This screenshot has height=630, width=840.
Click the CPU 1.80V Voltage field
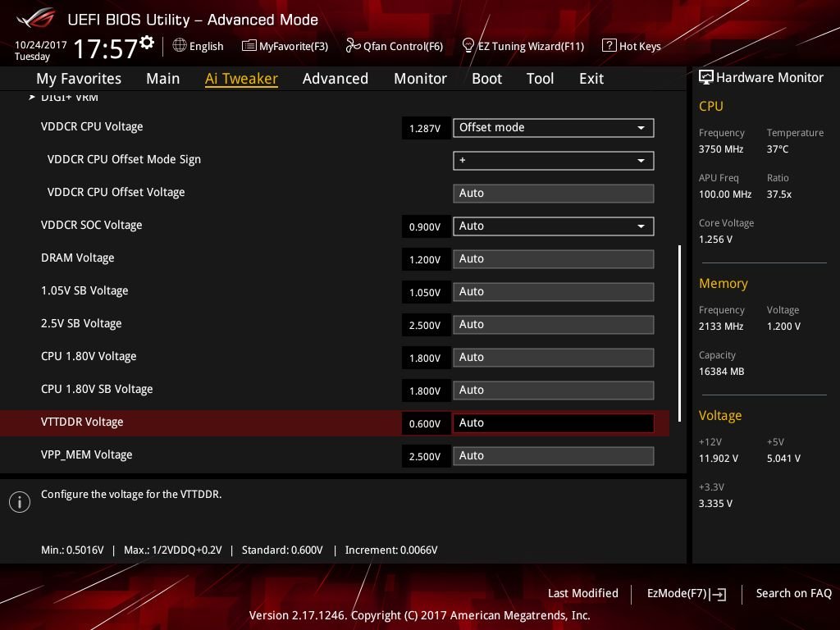(554, 358)
